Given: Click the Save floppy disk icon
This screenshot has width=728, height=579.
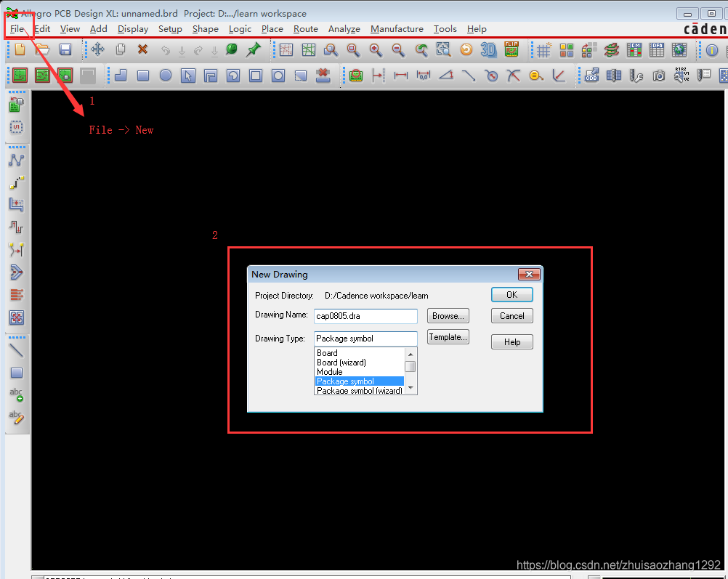Looking at the screenshot, I should (x=65, y=49).
